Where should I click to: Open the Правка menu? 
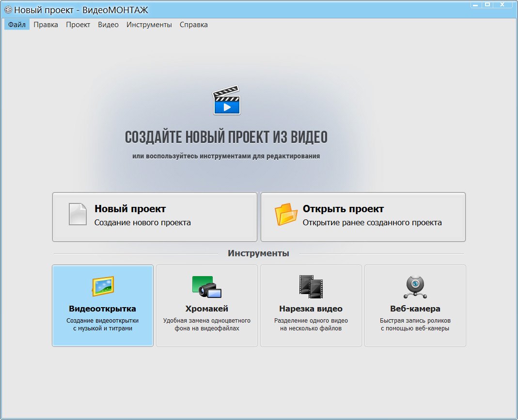coord(46,25)
